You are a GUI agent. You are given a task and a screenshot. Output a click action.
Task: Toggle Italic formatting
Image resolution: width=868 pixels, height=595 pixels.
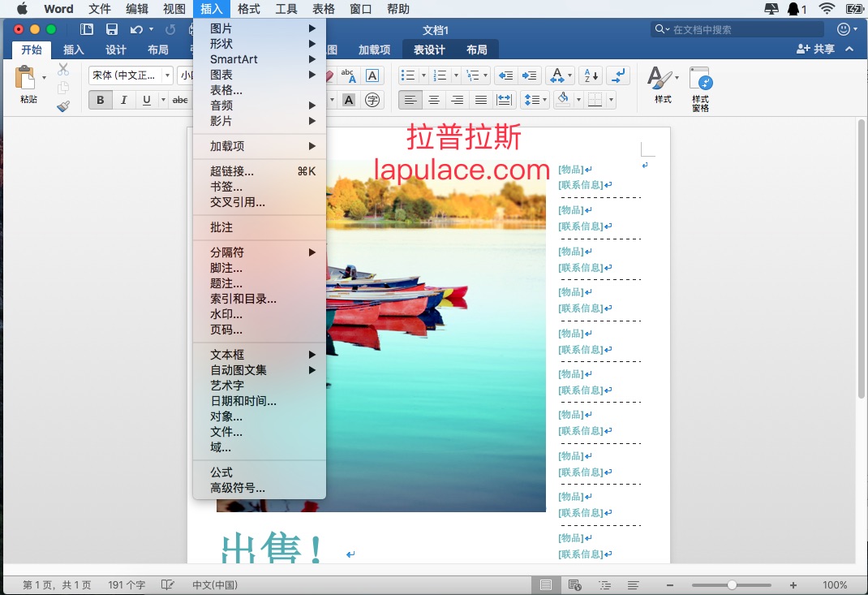tap(123, 100)
